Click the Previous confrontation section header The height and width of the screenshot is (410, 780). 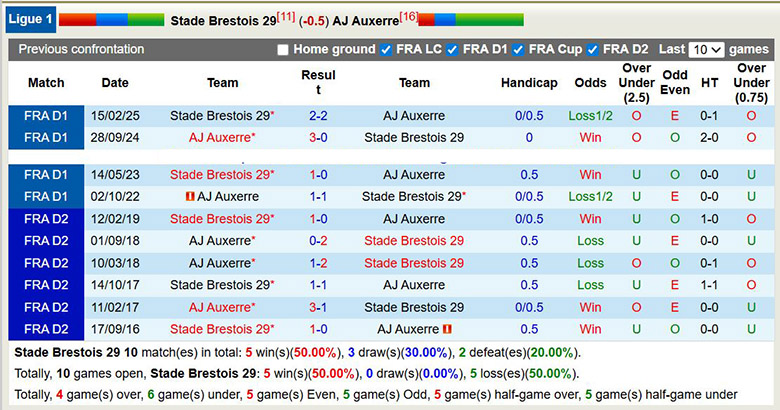81,49
